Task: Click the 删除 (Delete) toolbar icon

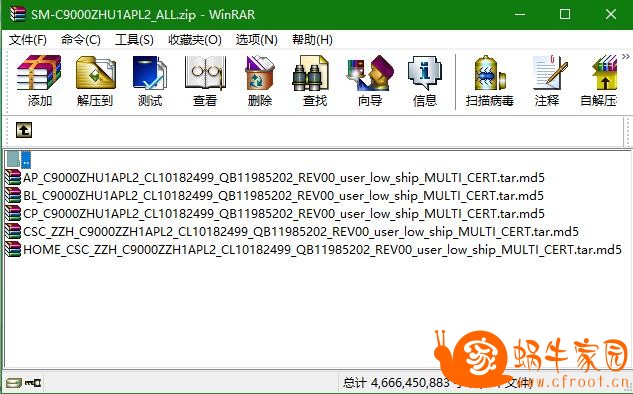Action: [260, 81]
